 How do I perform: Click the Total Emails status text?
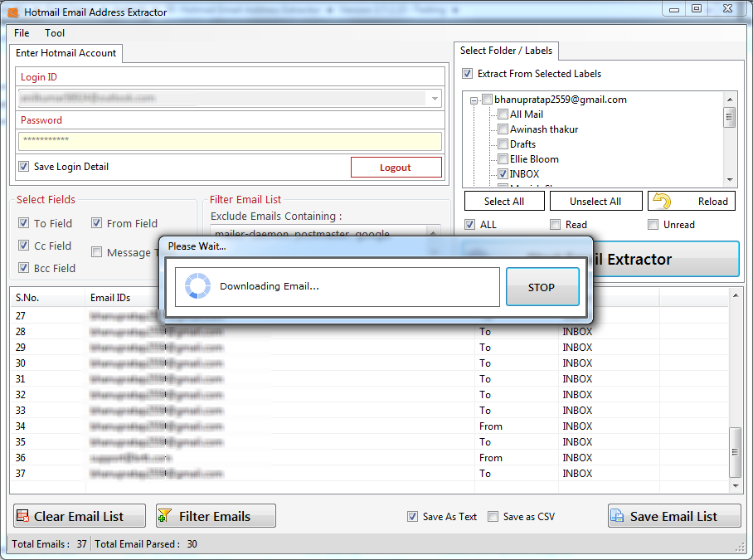click(49, 544)
